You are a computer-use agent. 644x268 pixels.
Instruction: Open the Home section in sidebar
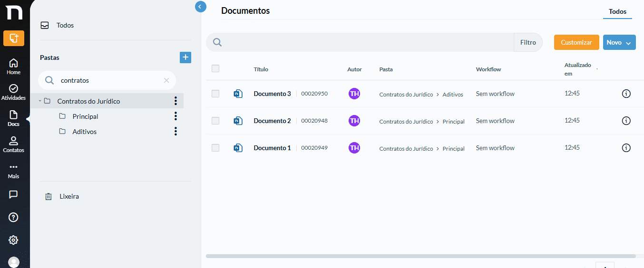(13, 67)
